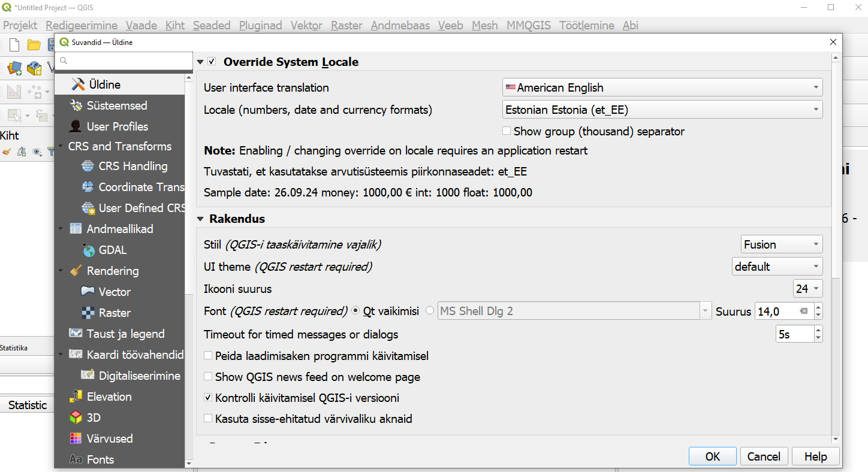Open the User interface translation dropdown

(x=662, y=87)
